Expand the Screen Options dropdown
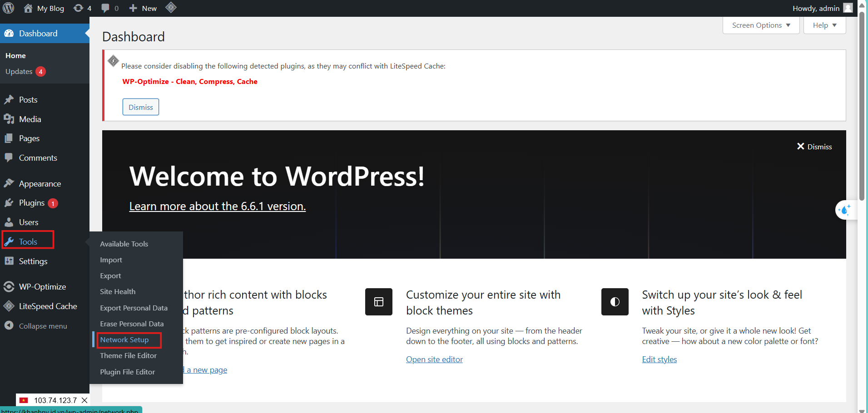Image resolution: width=868 pixels, height=413 pixels. tap(761, 25)
